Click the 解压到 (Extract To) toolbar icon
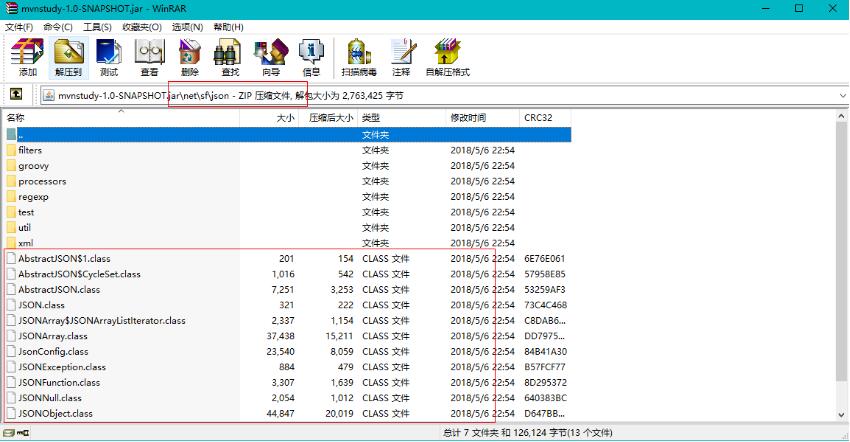 pyautogui.click(x=68, y=57)
